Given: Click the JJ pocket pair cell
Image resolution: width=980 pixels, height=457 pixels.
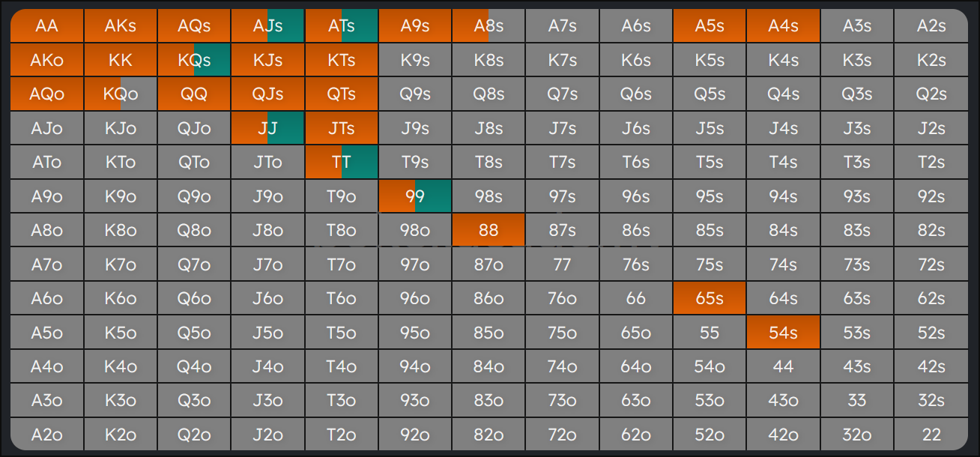Looking at the screenshot, I should point(267,128).
